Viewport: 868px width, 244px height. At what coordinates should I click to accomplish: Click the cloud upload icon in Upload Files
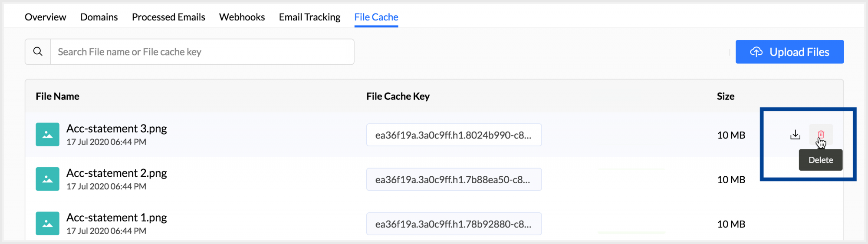coord(756,52)
